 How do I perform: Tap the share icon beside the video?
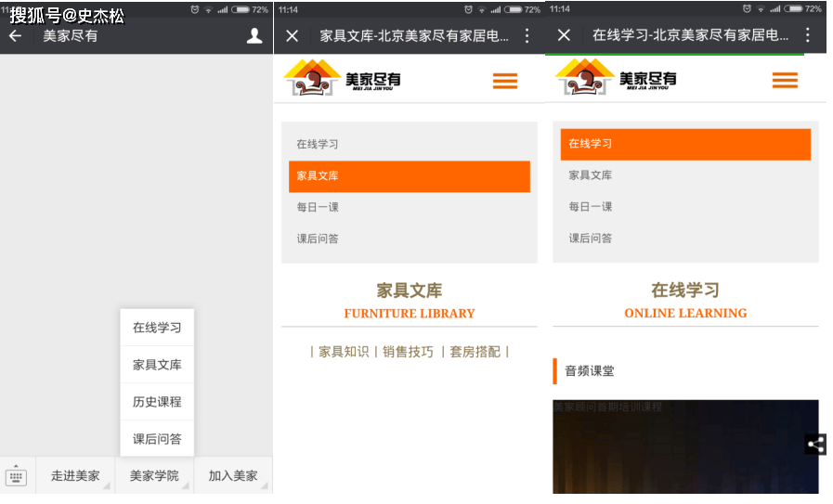point(815,445)
